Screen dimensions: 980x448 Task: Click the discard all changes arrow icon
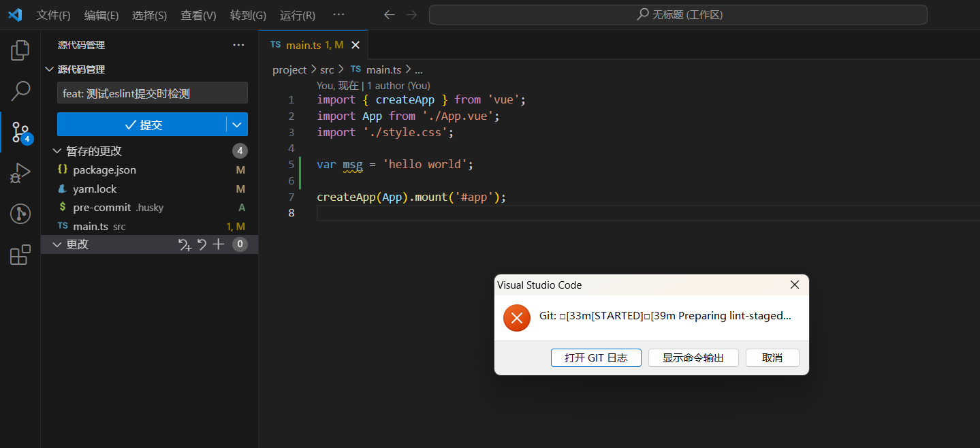[202, 244]
